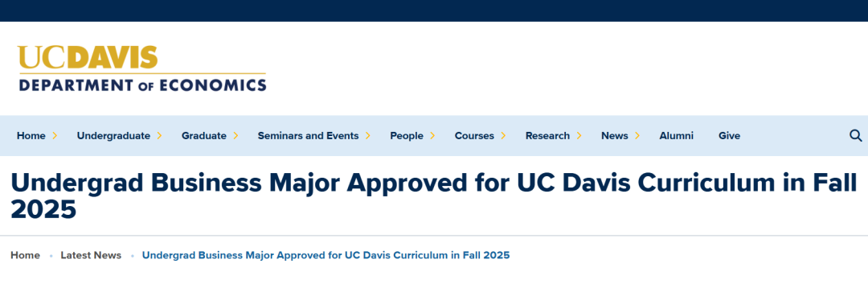Screen dimensions: 868x305
Task: Expand Seminars and Events chevron
Action: click(x=367, y=136)
